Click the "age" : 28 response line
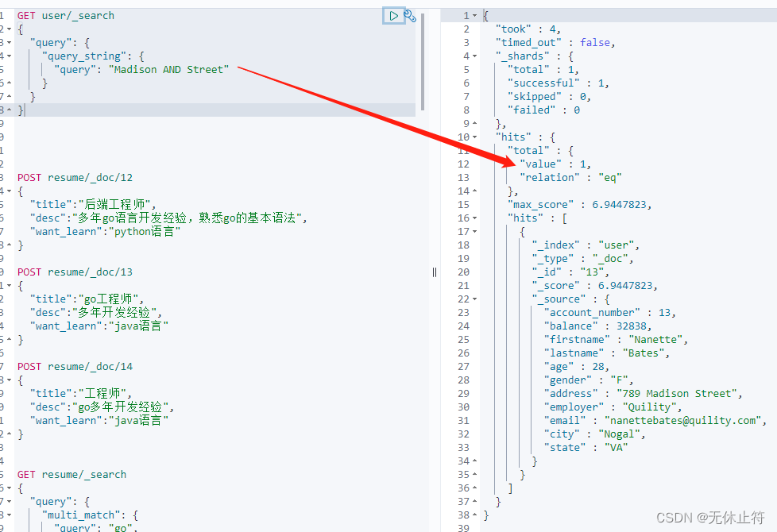Viewport: 777px width, 532px height. (577, 367)
